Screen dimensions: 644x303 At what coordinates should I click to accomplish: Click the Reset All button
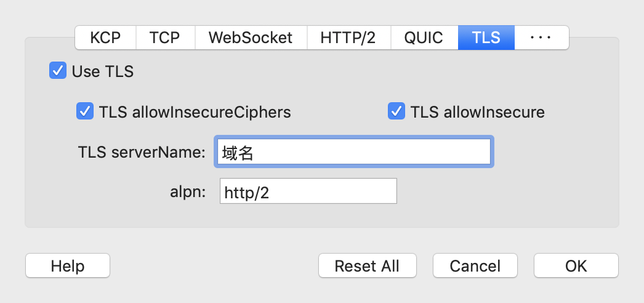coord(367,265)
